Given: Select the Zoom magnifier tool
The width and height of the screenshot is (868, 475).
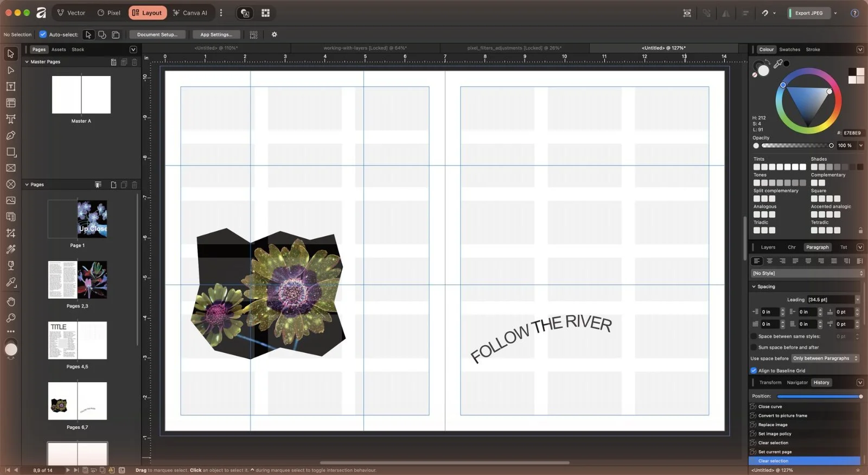Looking at the screenshot, I should point(10,318).
